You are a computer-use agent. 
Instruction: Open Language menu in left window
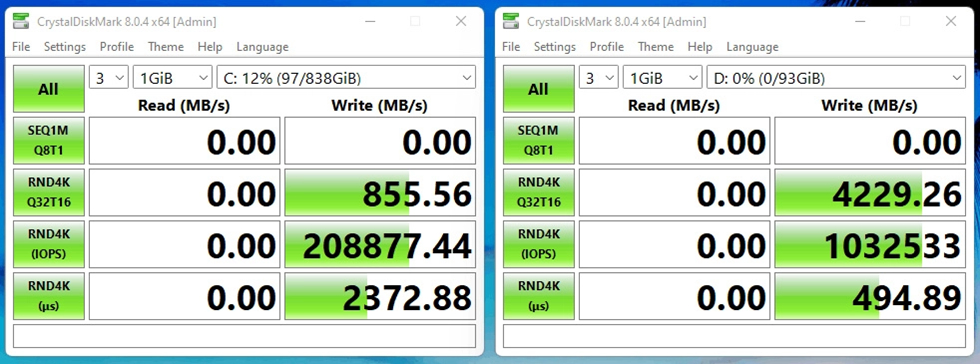click(x=262, y=47)
